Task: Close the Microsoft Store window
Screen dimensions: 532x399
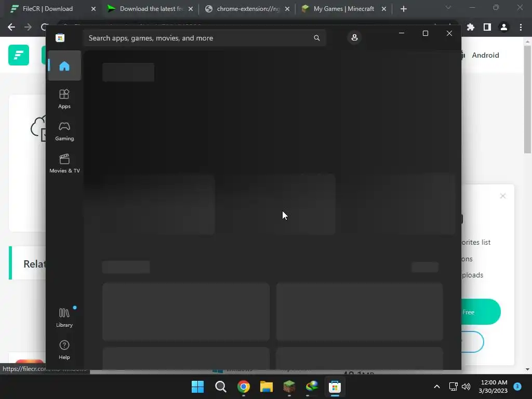Action: [x=449, y=33]
